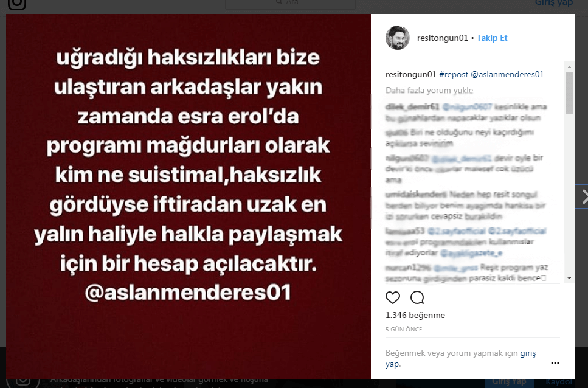Open the 5 GÜN ÖNCE timestamp
Screen dimensions: 588x388
point(404,329)
